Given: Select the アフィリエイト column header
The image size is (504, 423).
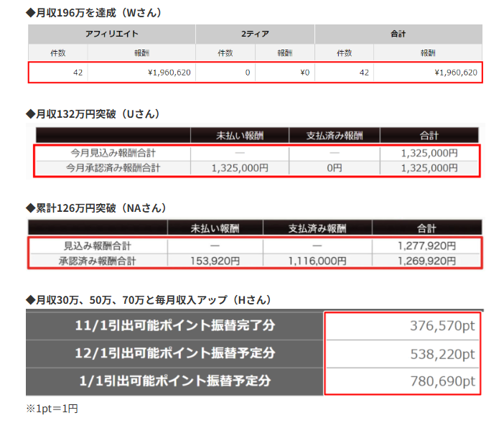Looking at the screenshot, I should (111, 34).
